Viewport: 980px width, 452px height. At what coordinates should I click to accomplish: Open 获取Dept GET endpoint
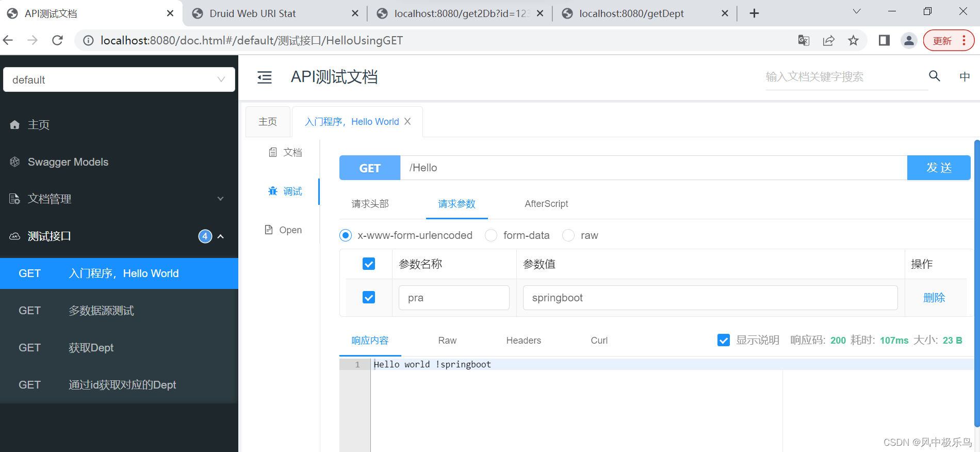coord(119,348)
